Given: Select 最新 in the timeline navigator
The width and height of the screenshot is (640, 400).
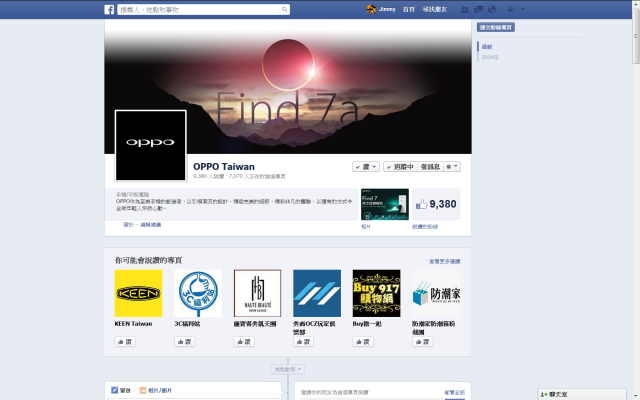Looking at the screenshot, I should tap(487, 47).
